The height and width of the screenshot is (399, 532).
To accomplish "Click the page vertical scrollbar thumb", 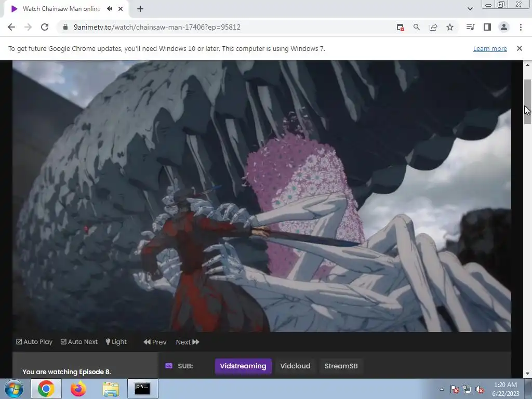I will coord(527,102).
